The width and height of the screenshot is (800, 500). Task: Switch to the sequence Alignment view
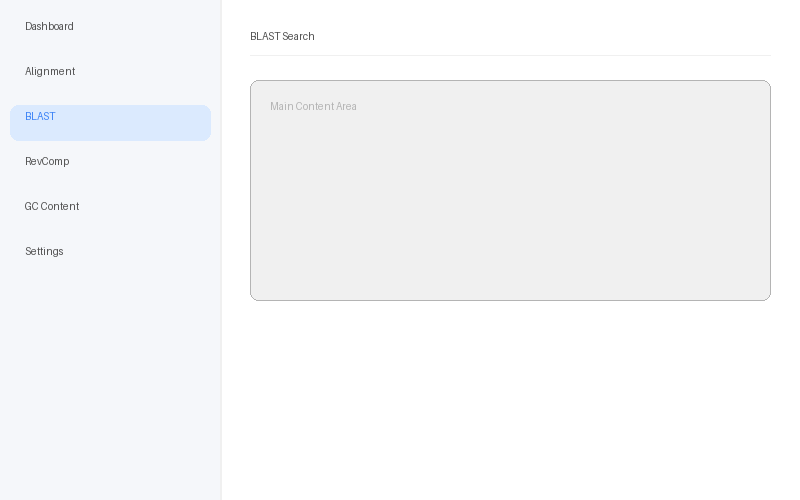50,72
